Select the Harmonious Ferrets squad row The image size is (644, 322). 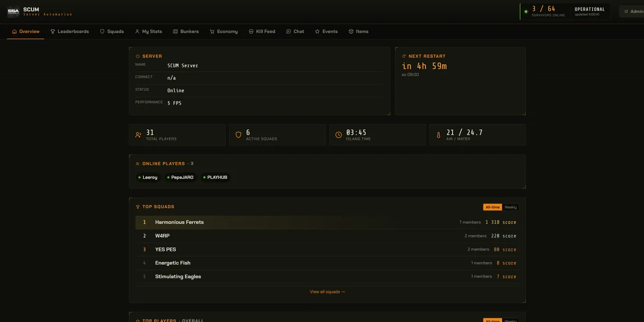point(327,222)
